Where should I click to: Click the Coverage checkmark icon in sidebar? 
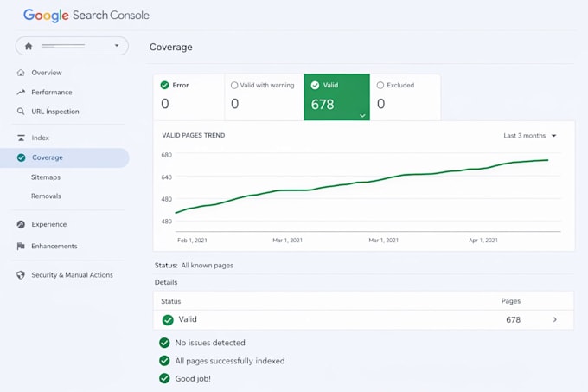click(x=22, y=157)
